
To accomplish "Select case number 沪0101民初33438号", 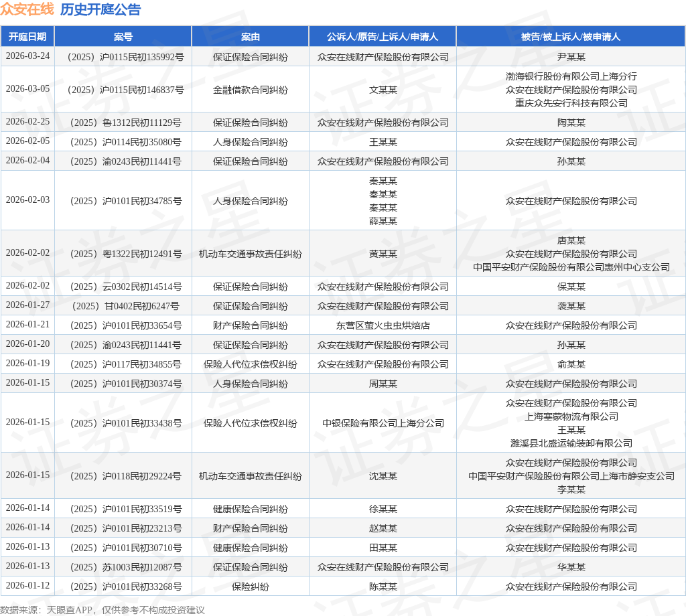I will (x=142, y=423).
